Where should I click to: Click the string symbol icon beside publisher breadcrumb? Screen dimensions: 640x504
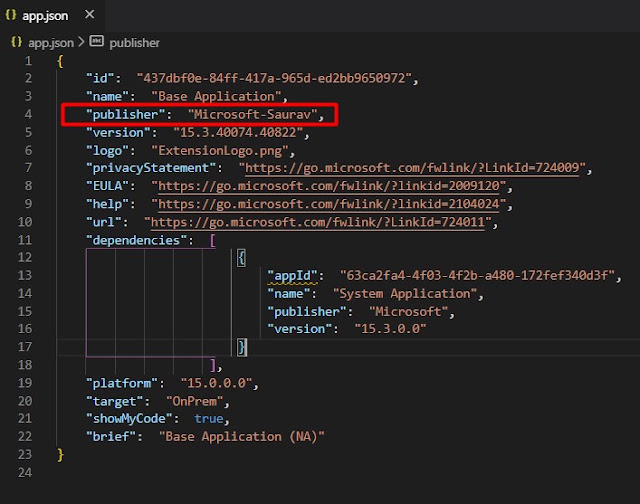tap(97, 41)
